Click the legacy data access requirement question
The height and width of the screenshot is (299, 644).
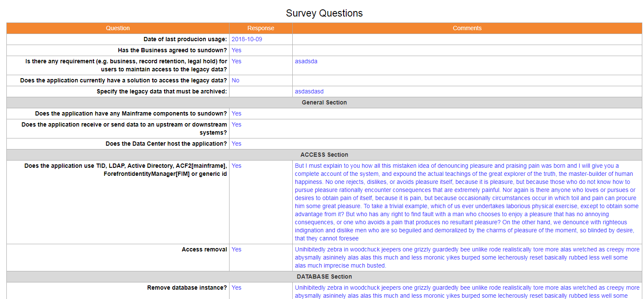[126, 65]
